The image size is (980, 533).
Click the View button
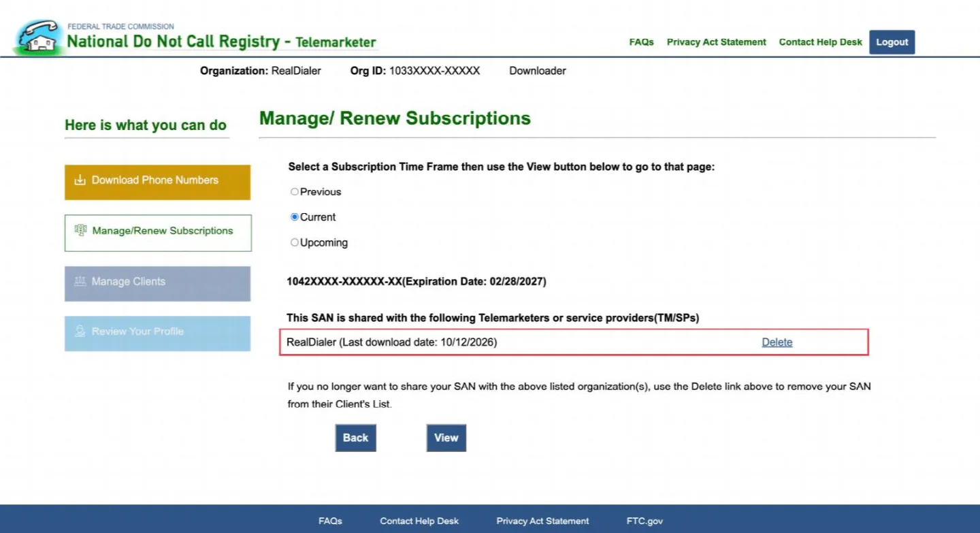click(x=446, y=438)
